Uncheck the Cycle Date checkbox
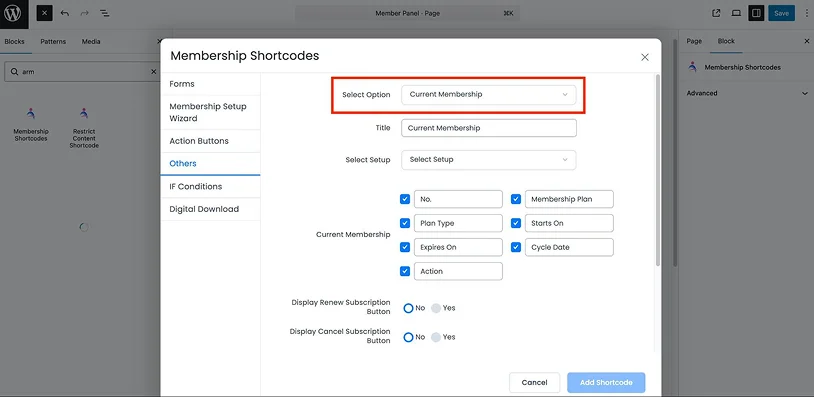Screen dimensions: 814x397 pyautogui.click(x=516, y=247)
